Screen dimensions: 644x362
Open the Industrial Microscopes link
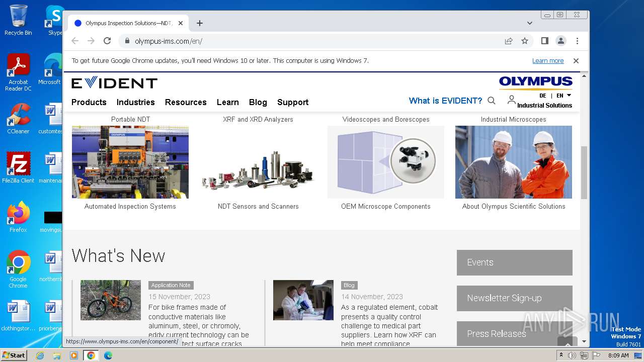(513, 119)
